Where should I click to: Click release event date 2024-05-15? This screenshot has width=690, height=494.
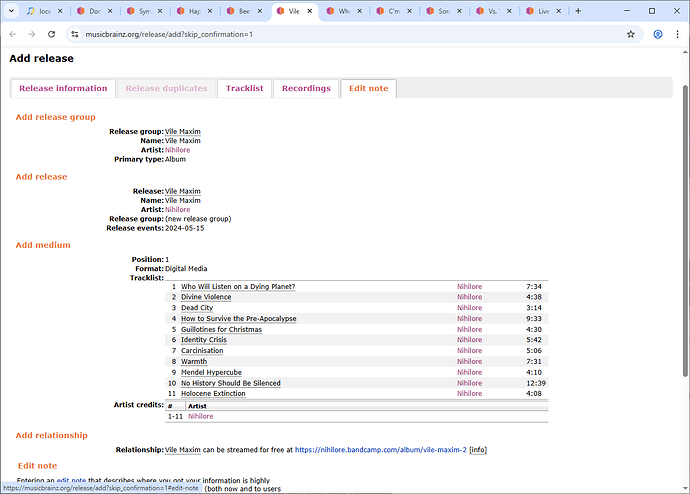click(x=184, y=228)
